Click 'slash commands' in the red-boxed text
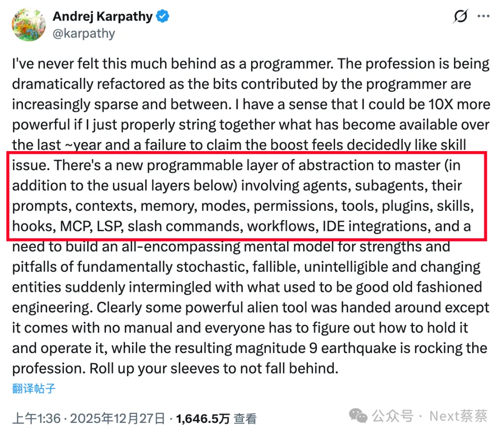504x436 pixels. [x=184, y=226]
